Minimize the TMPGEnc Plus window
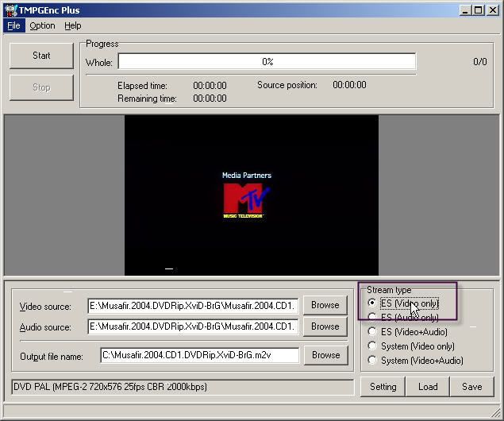Viewport: 504px width, 421px height. 465,10
